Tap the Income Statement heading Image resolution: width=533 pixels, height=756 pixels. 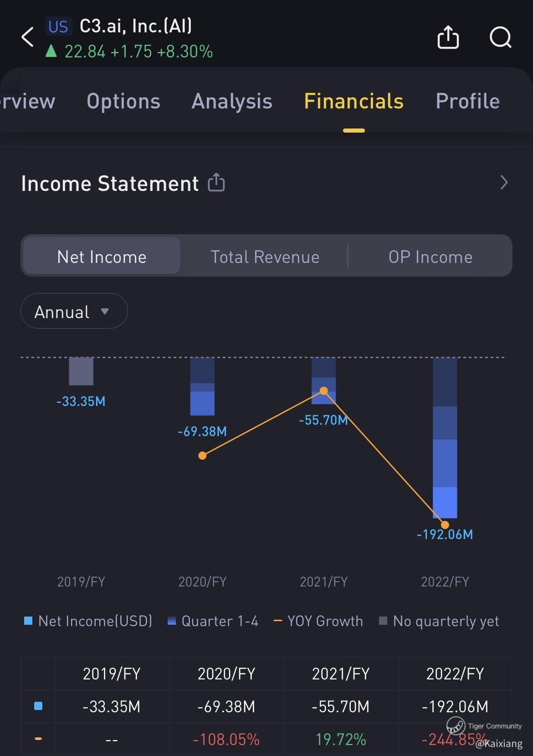[110, 184]
